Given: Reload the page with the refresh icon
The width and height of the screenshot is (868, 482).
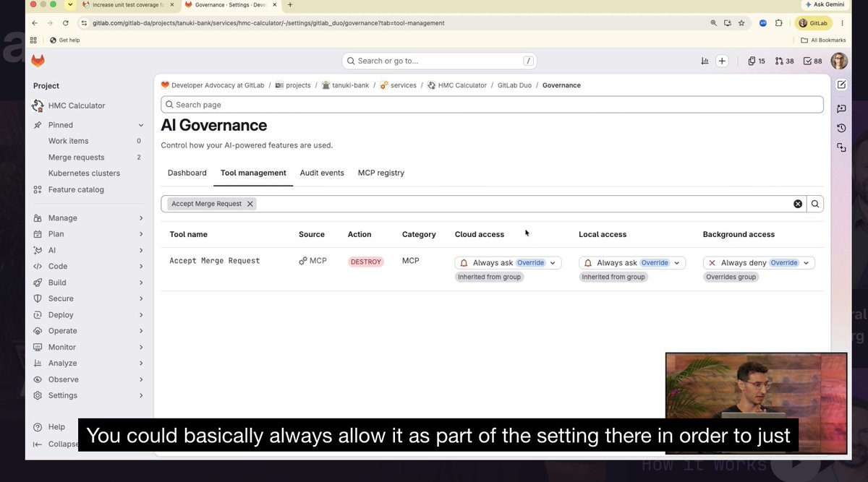Looking at the screenshot, I should [x=66, y=23].
